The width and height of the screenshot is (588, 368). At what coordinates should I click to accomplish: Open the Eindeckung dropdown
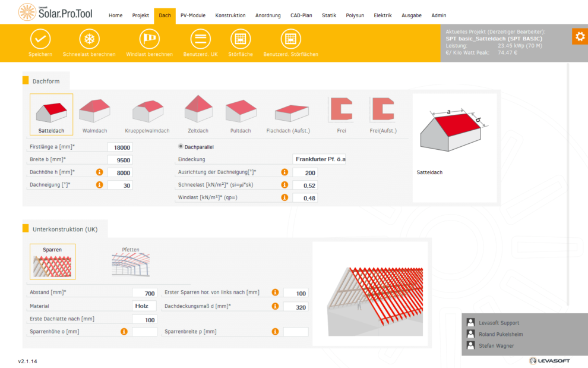point(320,159)
